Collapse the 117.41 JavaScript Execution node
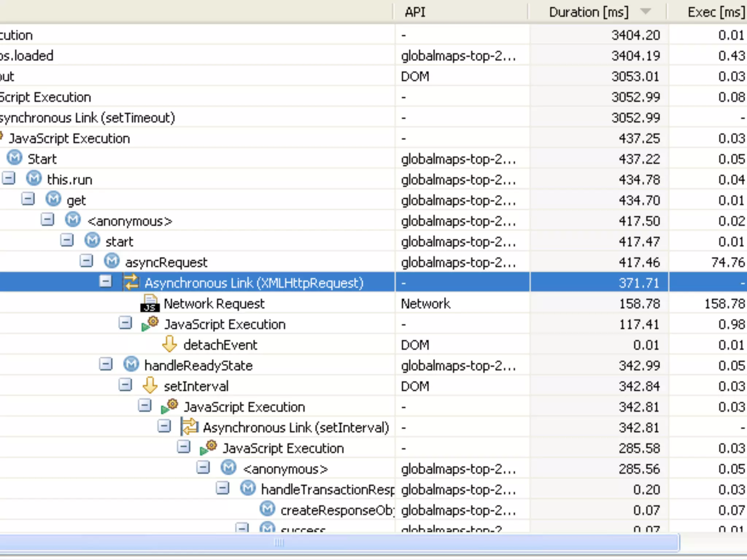 (125, 323)
